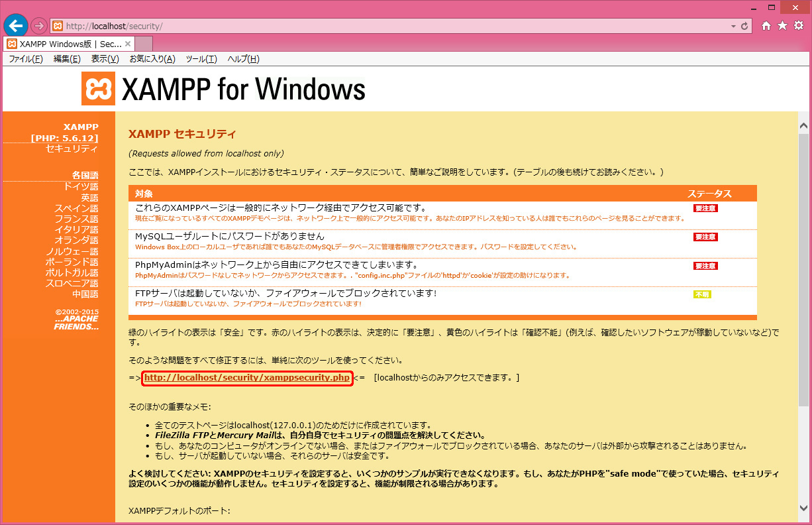812x525 pixels.
Task: Click the Refresh icon in address bar
Action: [744, 27]
